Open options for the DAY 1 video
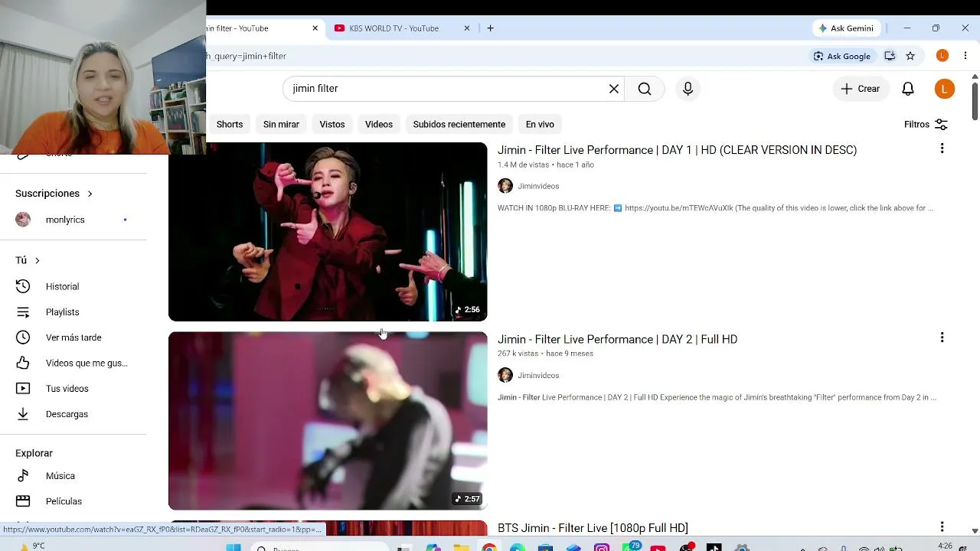The image size is (980, 551). 942,148
